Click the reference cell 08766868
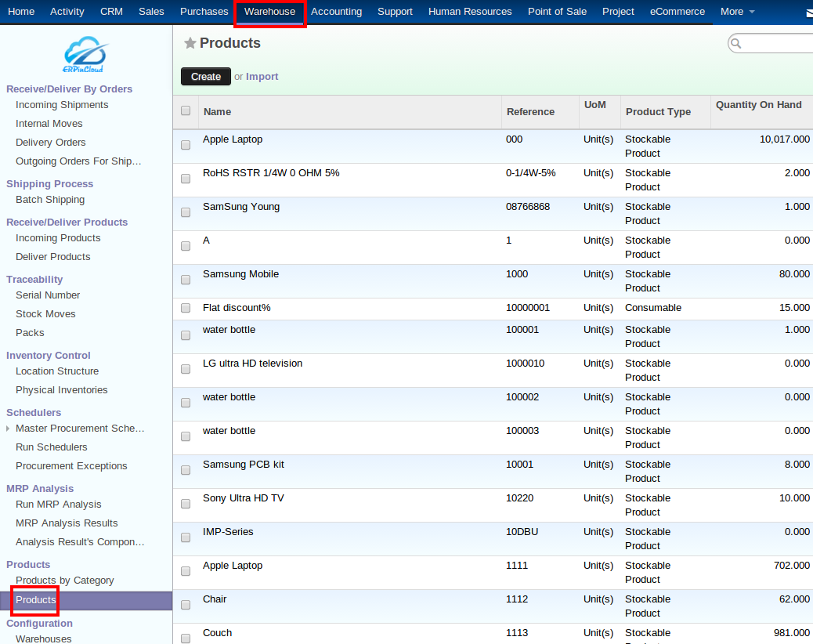This screenshot has height=644, width=813. [x=528, y=206]
